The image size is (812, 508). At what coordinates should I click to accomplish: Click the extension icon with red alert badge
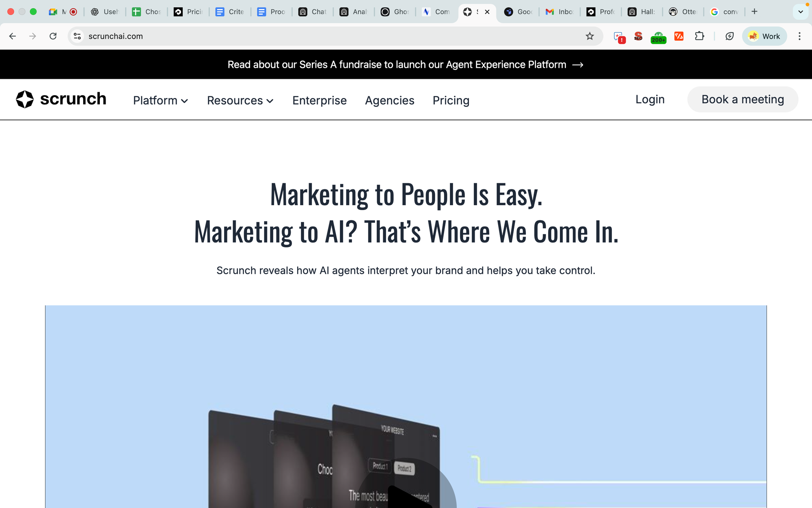coord(619,37)
